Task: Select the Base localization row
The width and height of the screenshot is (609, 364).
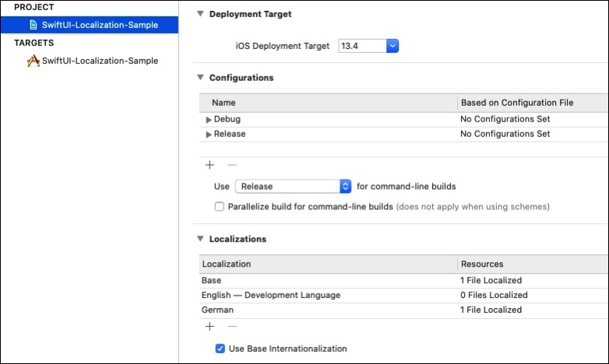Action: click(403, 280)
